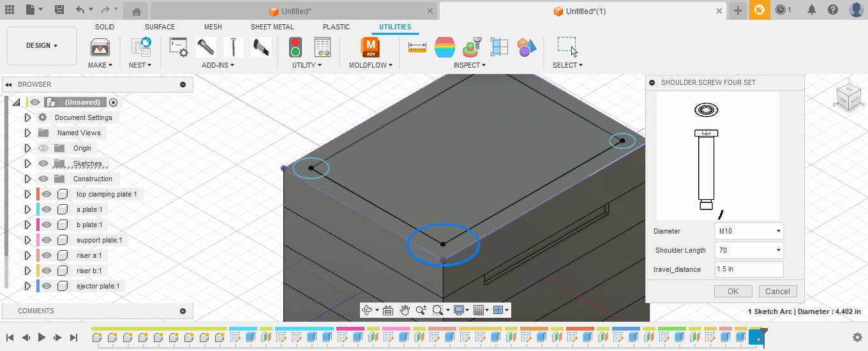The height and width of the screenshot is (351, 868).
Task: Open Scripts and Add-Ins icon
Action: click(x=179, y=47)
